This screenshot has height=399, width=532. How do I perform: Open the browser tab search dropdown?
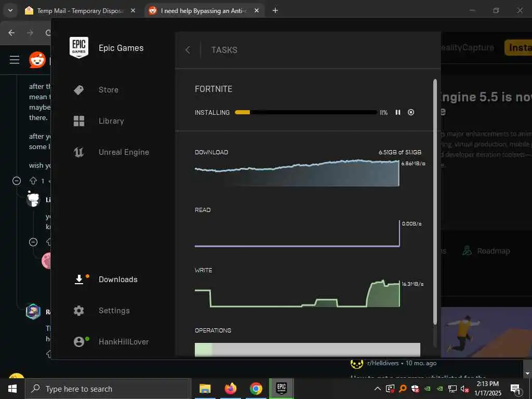click(x=10, y=10)
